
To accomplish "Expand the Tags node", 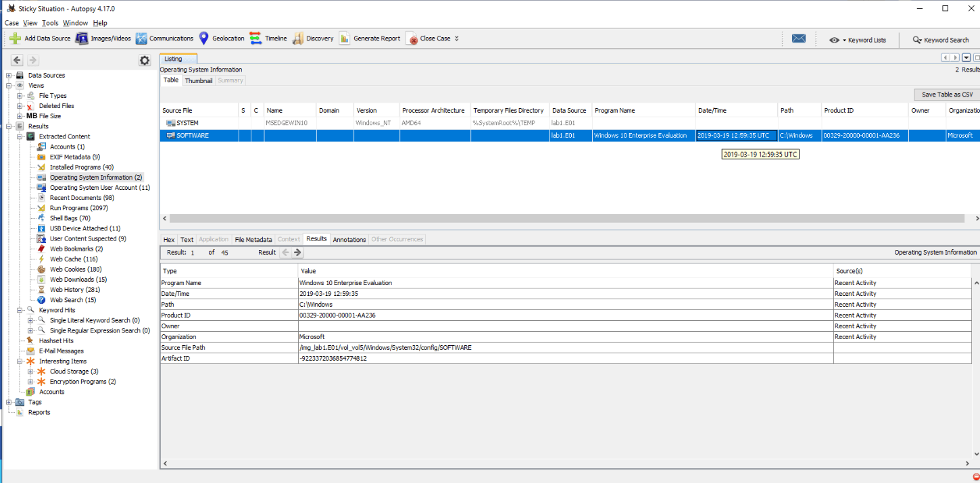I will (9, 402).
